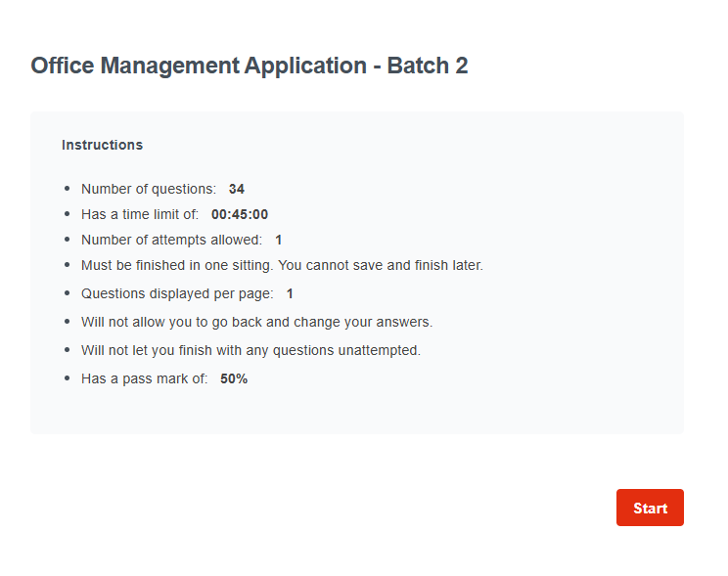Click the bullet beside 'Has a pass mark of'
The width and height of the screenshot is (728, 576).
tap(67, 378)
